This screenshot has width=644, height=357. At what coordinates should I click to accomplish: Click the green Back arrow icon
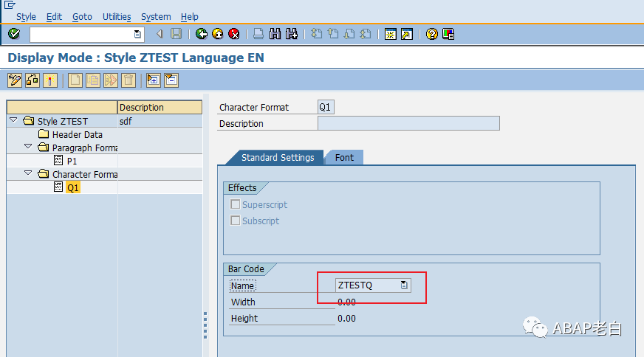[x=201, y=34]
